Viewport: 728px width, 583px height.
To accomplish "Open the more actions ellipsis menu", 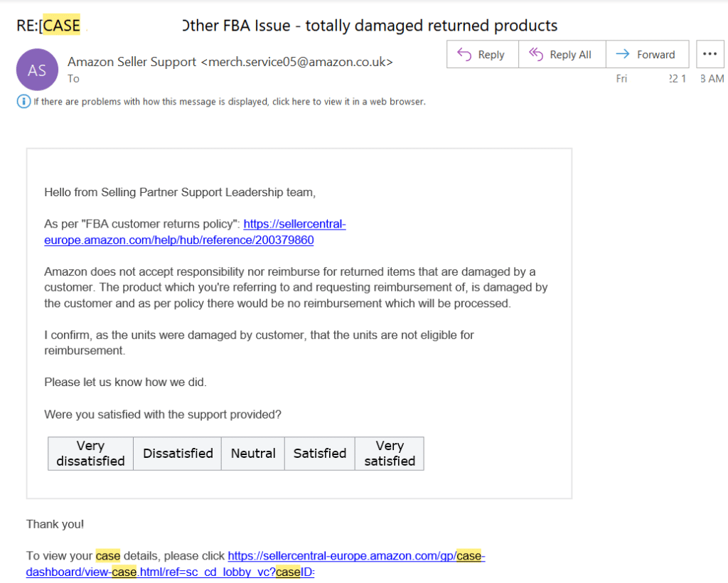I will click(710, 54).
